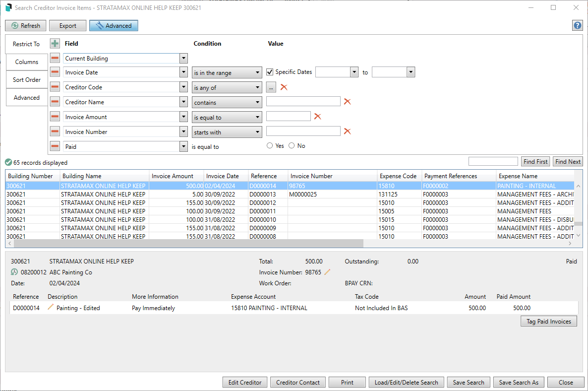Viewport: 588px width, 391px height.
Task: Uncheck the Specific Dates checkbox
Action: tap(270, 72)
